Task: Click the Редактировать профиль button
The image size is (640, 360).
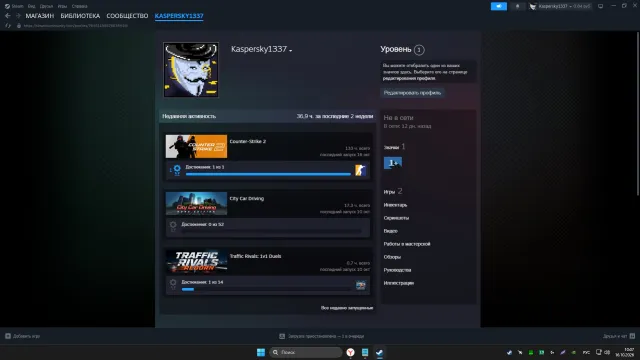Action: coord(412,93)
